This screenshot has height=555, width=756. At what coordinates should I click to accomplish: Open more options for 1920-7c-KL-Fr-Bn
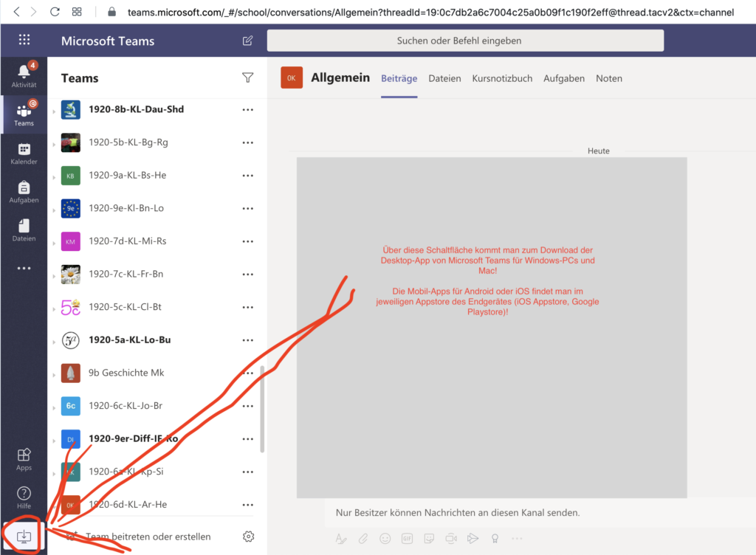[x=248, y=274]
